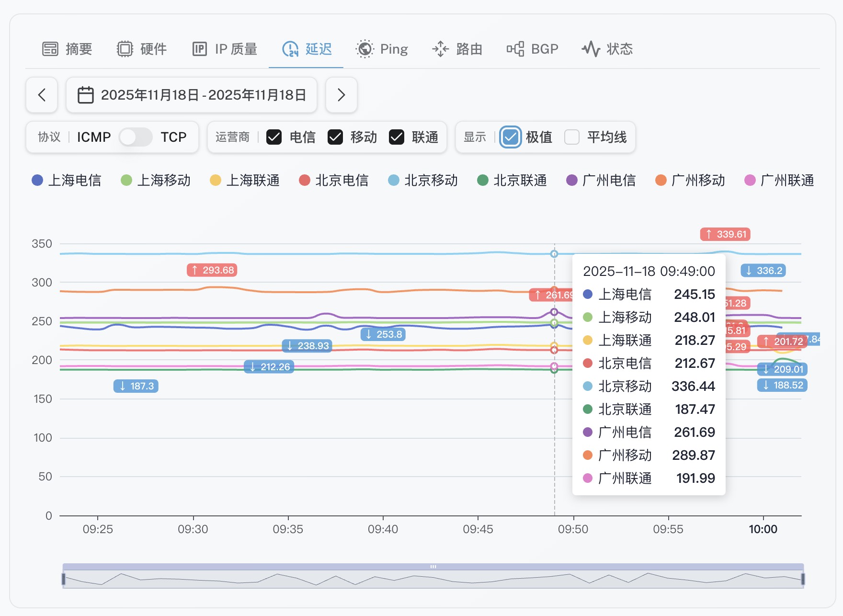
Task: Toggle 广州电信 legend entry
Action: 601,181
